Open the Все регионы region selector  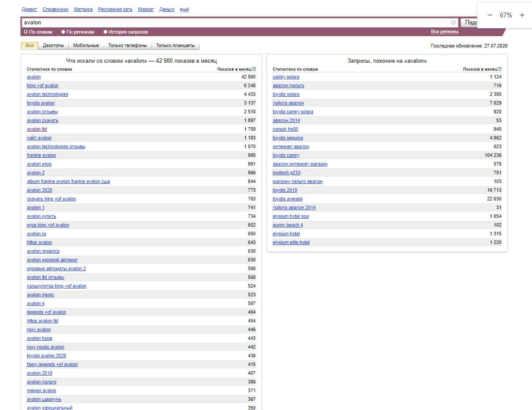pos(444,32)
